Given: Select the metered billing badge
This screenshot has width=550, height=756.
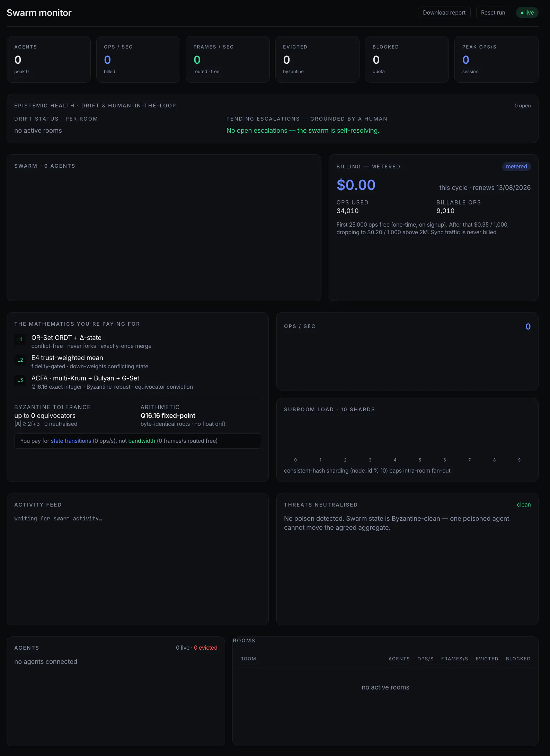Looking at the screenshot, I should [516, 166].
